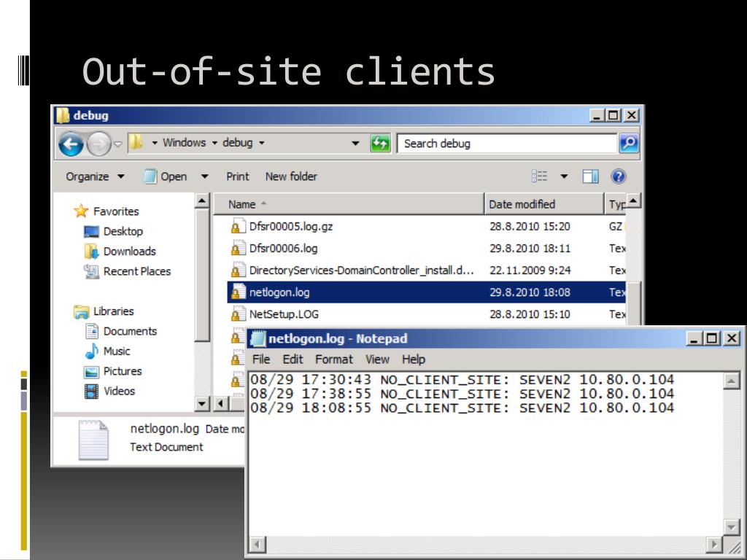747x560 pixels.
Task: Click the New folder button
Action: (x=291, y=176)
